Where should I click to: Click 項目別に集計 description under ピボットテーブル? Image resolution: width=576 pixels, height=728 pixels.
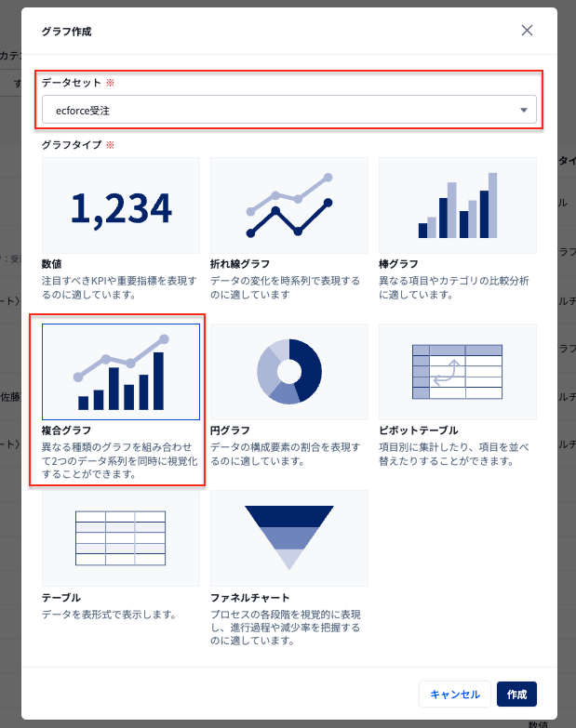point(454,454)
